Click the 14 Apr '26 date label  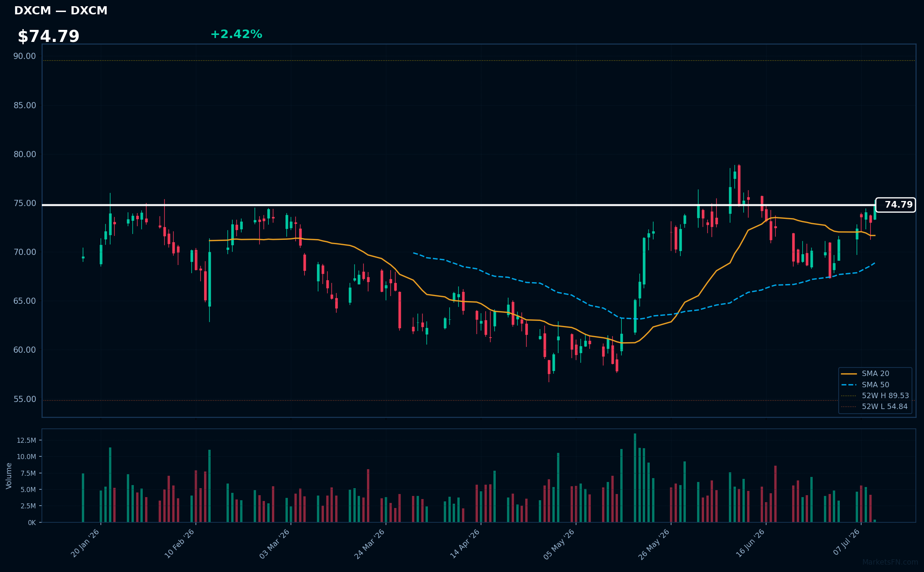465,544
